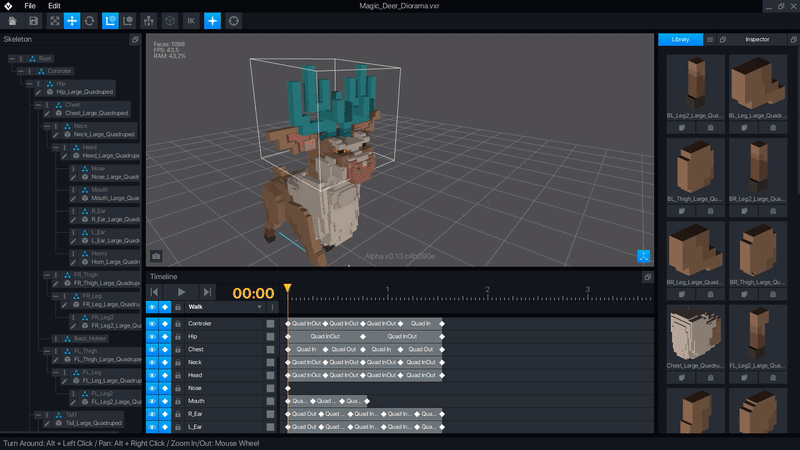Image resolution: width=800 pixels, height=450 pixels.
Task: Hide the Hip track using its eye icon
Action: [x=153, y=337]
